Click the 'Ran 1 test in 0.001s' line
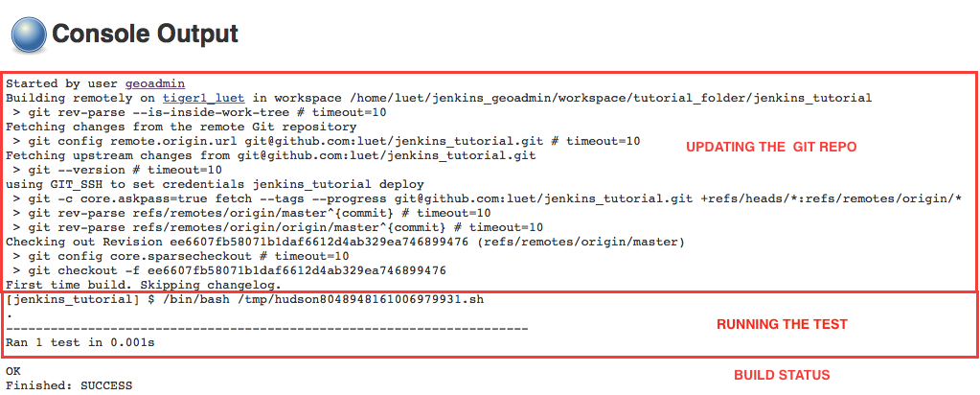This screenshot has height=395, width=980. click(80, 343)
